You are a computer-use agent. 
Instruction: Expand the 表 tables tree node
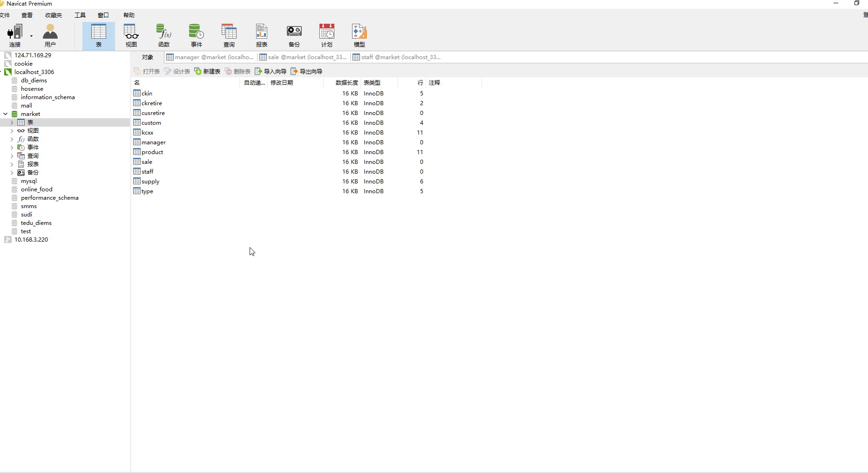click(12, 122)
